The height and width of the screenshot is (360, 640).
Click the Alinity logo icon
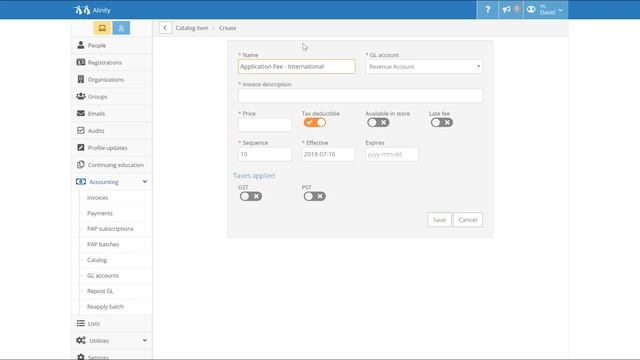[x=82, y=10]
